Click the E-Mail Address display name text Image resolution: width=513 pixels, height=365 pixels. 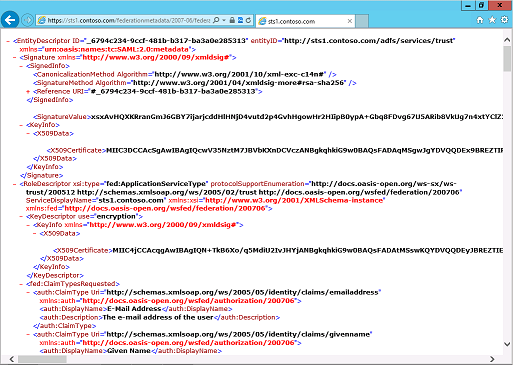pos(134,309)
